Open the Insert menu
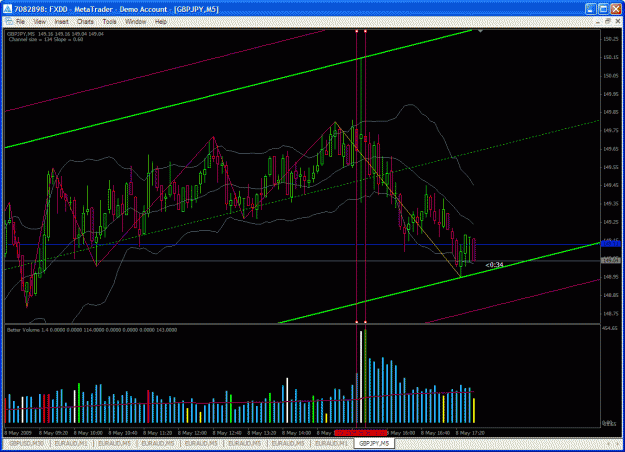 pyautogui.click(x=61, y=22)
